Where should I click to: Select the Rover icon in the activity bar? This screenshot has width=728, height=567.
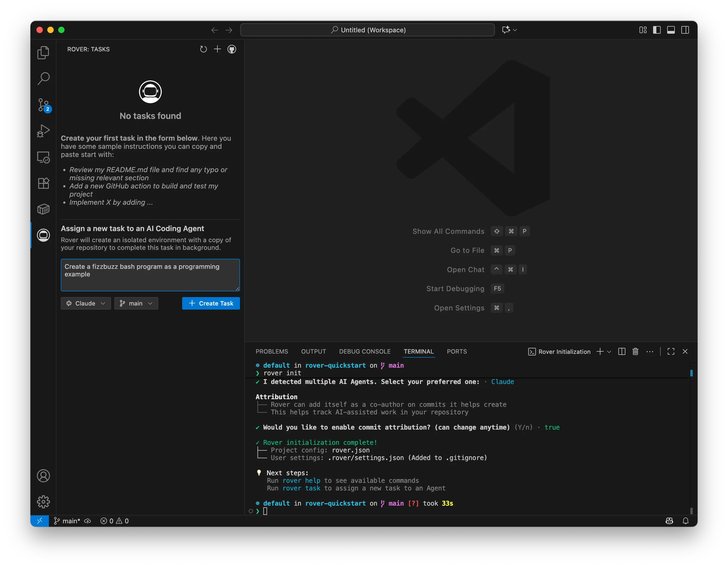click(x=43, y=235)
